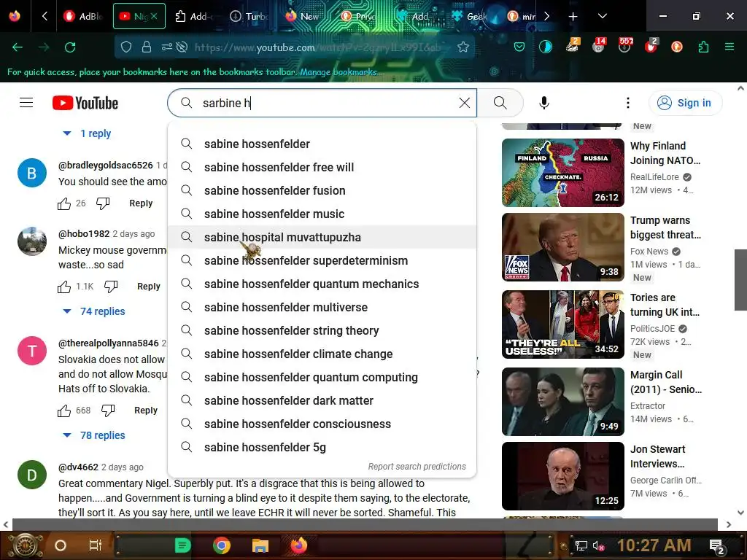Dislike the @hobo1982 comment

tap(111, 286)
